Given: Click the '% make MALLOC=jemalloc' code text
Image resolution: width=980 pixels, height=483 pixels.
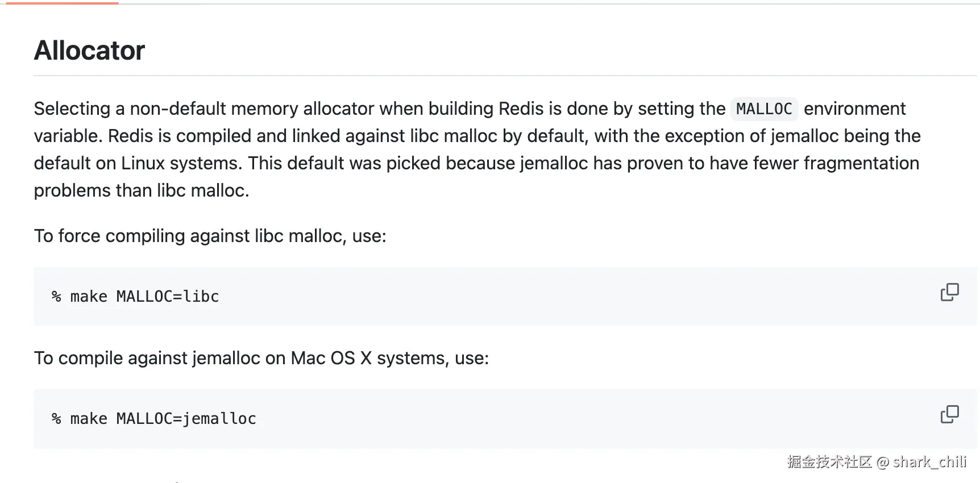Looking at the screenshot, I should pos(153,419).
